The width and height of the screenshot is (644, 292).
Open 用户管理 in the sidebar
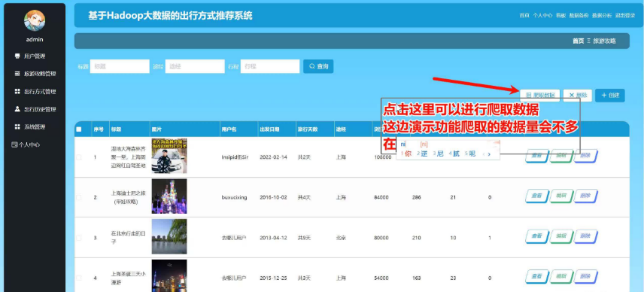pyautogui.click(x=34, y=56)
